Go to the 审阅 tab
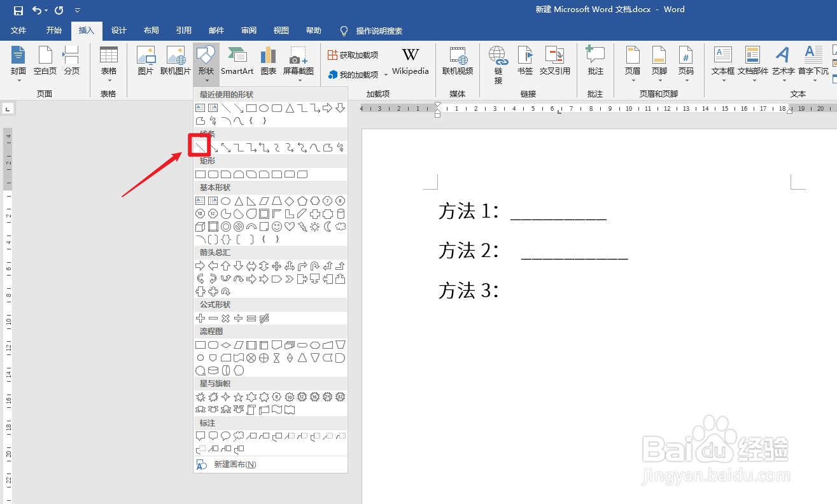 (249, 31)
